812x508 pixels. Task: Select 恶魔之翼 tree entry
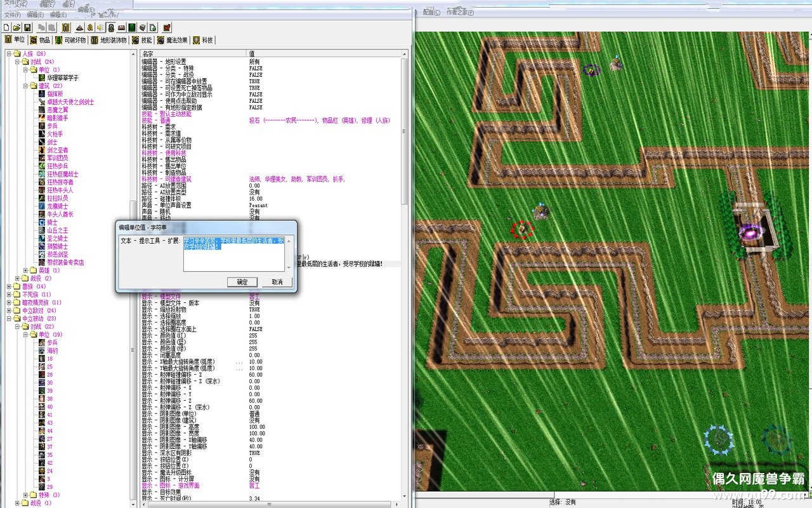[57, 110]
